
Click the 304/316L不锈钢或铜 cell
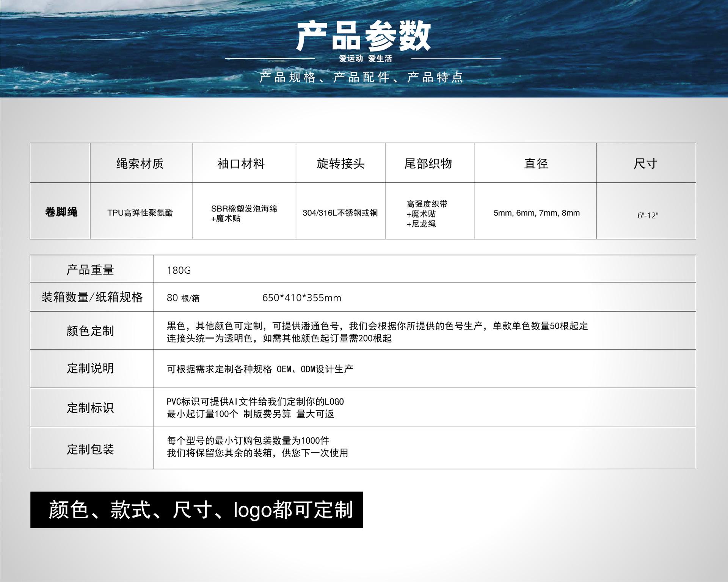click(340, 213)
